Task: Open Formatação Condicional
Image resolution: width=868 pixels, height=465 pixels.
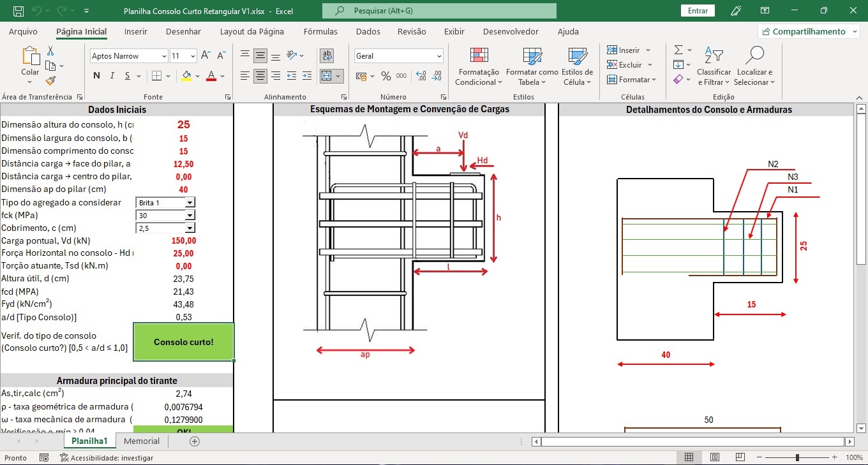Action: (479, 66)
